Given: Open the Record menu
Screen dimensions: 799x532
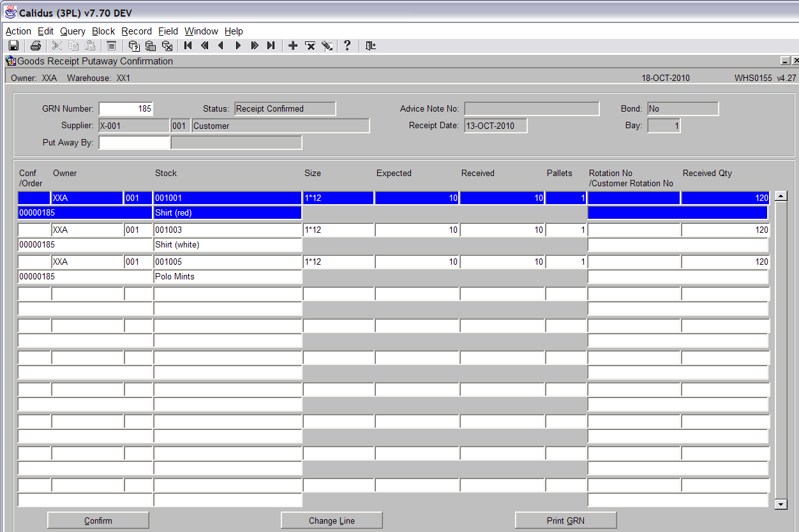Looking at the screenshot, I should pyautogui.click(x=137, y=31).
